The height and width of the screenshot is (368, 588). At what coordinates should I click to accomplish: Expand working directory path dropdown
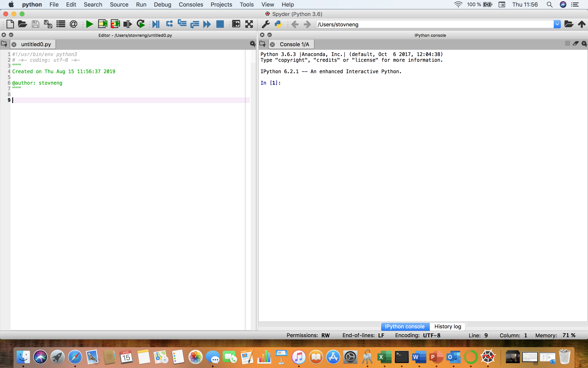[557, 24]
